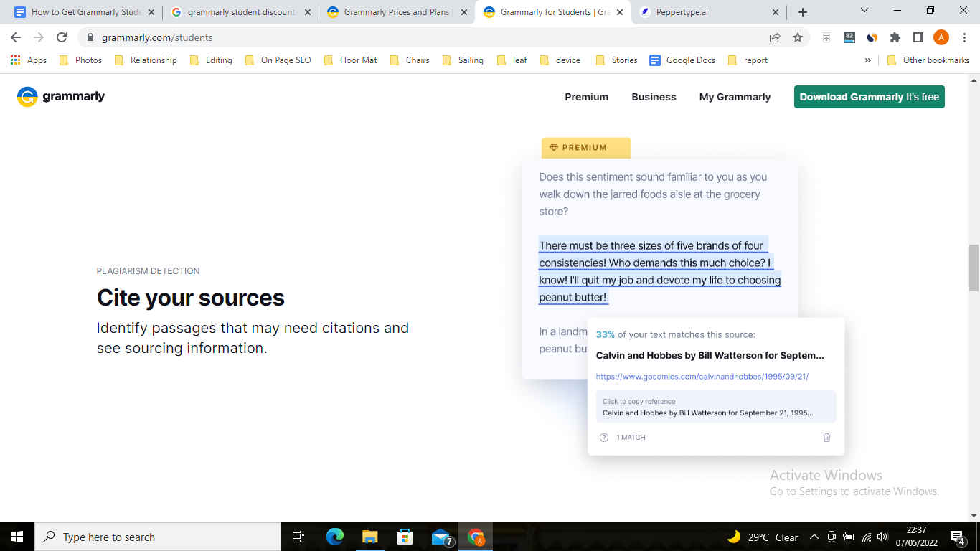Toggle Chrome side panel icon
980x551 pixels.
(x=918, y=37)
